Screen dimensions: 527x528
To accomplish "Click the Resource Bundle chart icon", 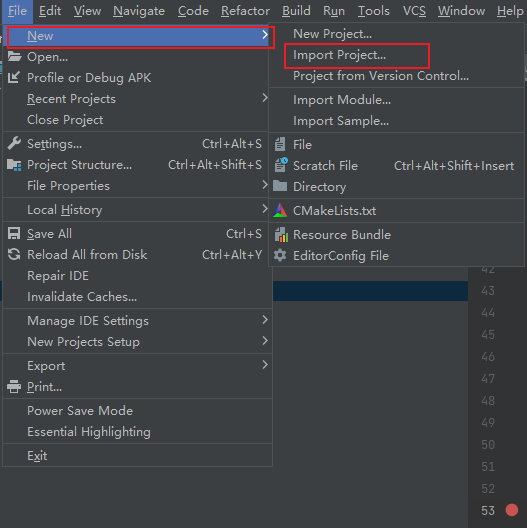I will point(281,235).
